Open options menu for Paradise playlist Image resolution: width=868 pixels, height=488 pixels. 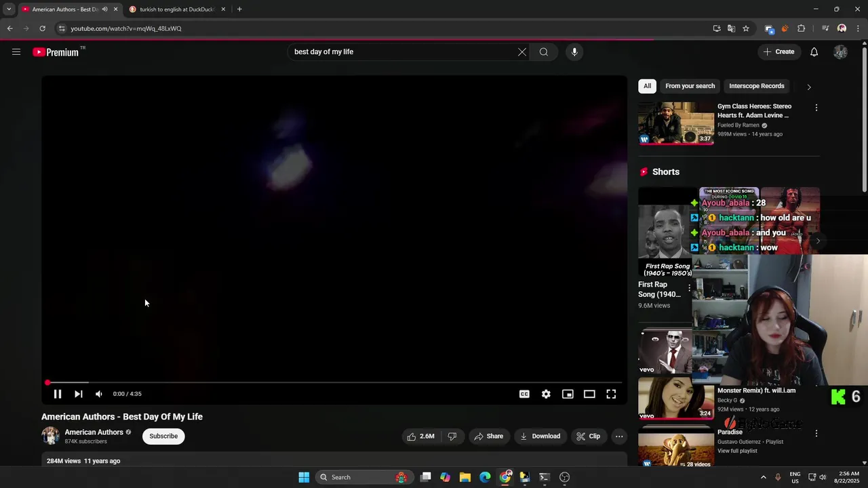click(x=816, y=433)
